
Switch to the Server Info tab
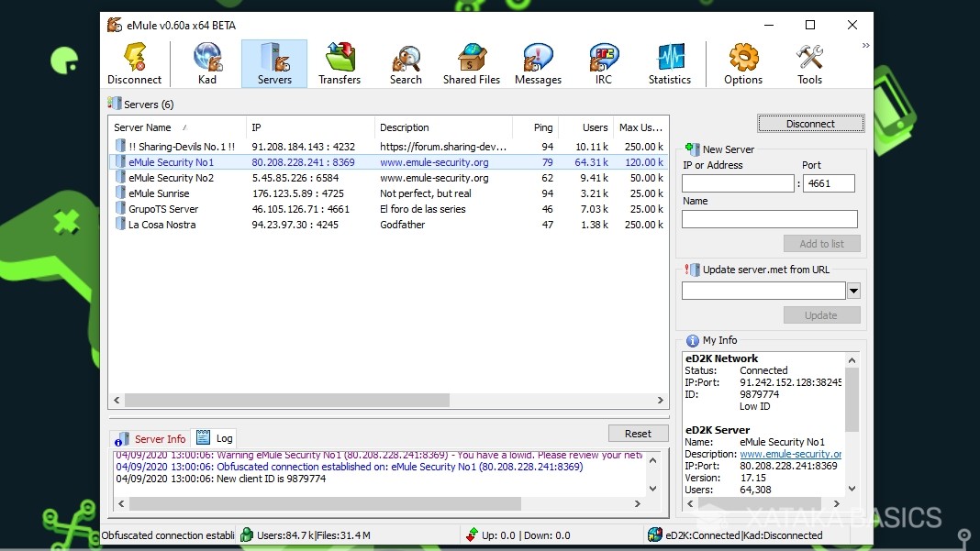click(156, 438)
